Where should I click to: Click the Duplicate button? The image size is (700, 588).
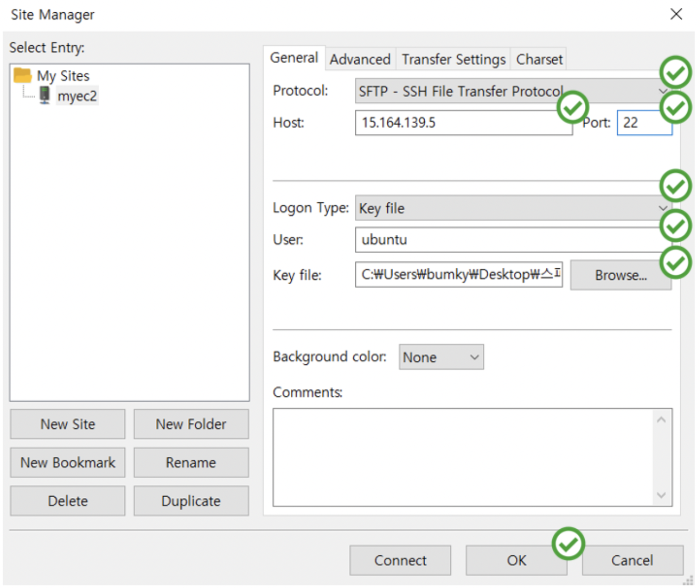(x=191, y=501)
